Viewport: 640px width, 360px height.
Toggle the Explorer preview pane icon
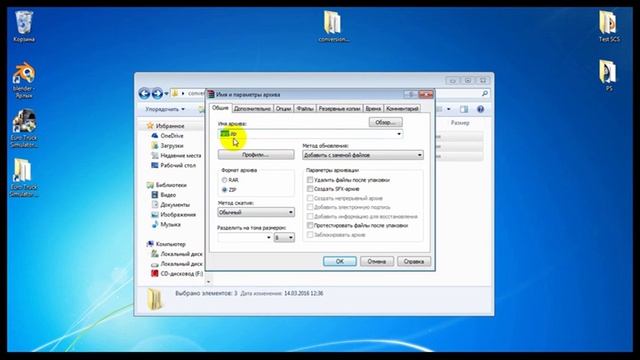464,109
